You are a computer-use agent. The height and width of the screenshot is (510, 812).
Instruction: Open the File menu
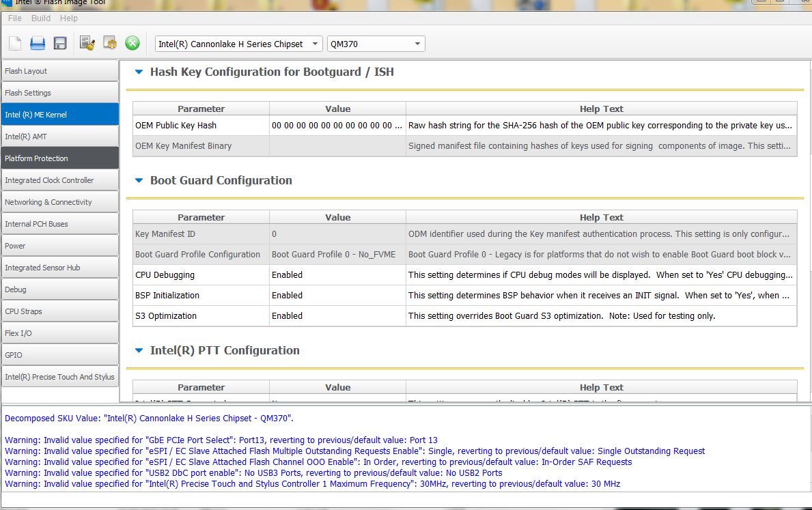coord(15,18)
